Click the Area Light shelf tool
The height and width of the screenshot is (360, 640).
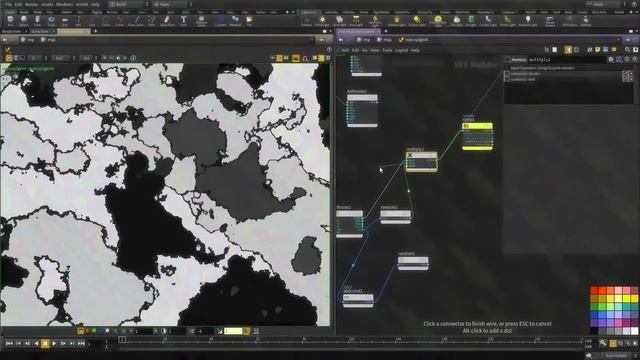pyautogui.click(x=356, y=20)
